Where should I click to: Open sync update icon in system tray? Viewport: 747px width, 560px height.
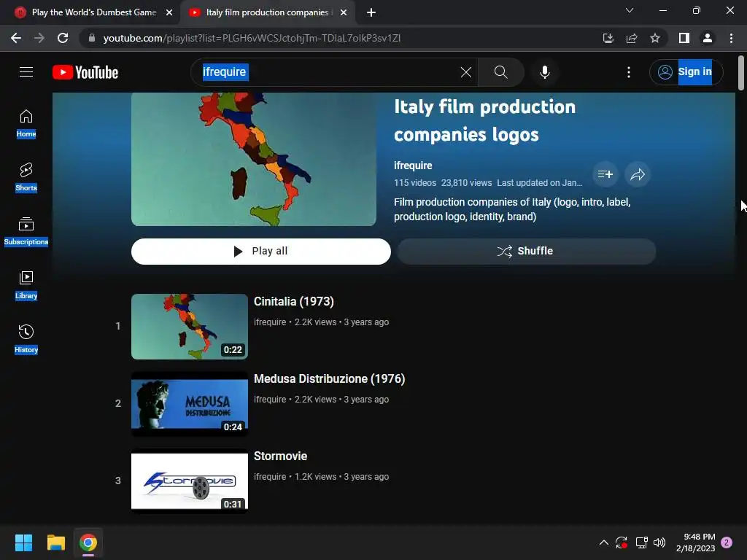coord(622,542)
